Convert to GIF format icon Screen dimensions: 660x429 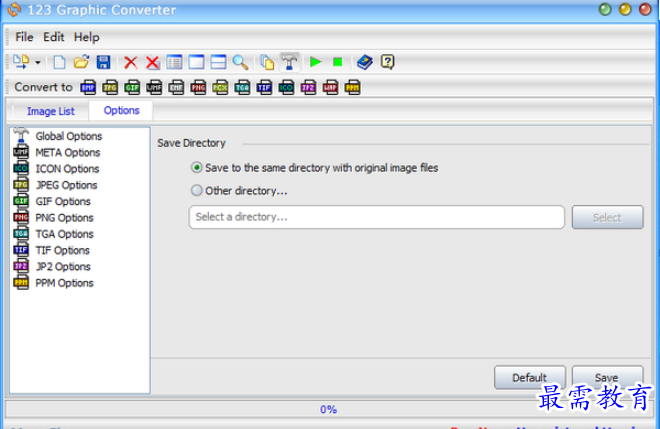(132, 87)
